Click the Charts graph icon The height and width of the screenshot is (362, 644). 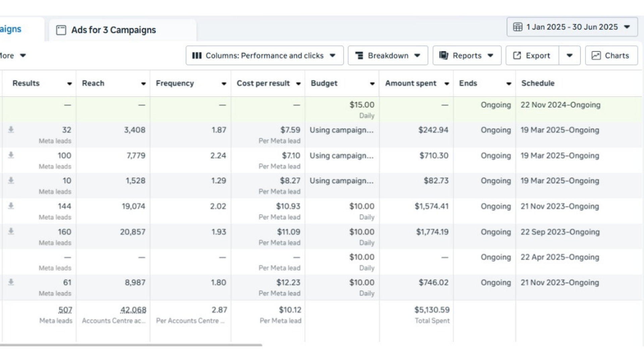pyautogui.click(x=596, y=56)
